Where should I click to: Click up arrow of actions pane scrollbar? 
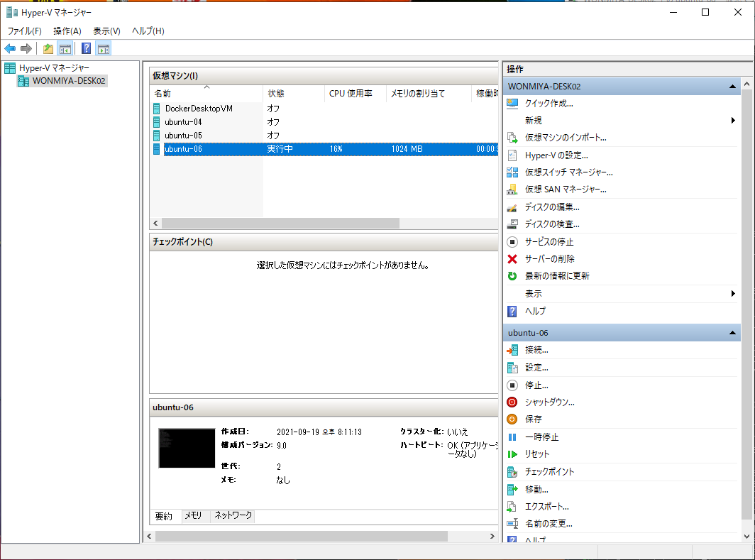[746, 84]
